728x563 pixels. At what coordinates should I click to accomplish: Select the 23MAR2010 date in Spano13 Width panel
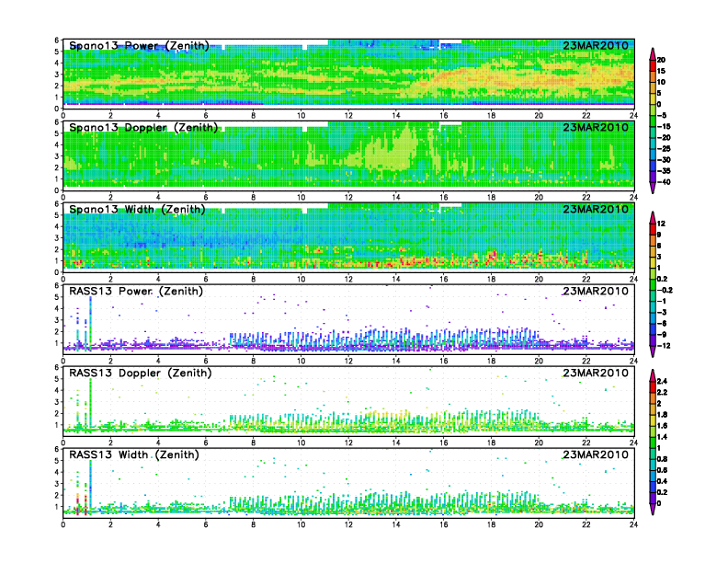pyautogui.click(x=596, y=209)
